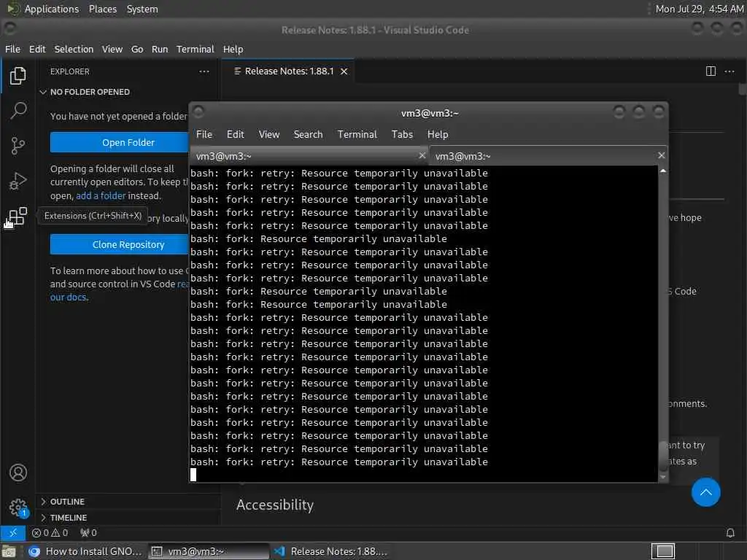This screenshot has height=560, width=747.
Task: Click the show desktop icon in the bottom panel
Action: [x=9, y=551]
